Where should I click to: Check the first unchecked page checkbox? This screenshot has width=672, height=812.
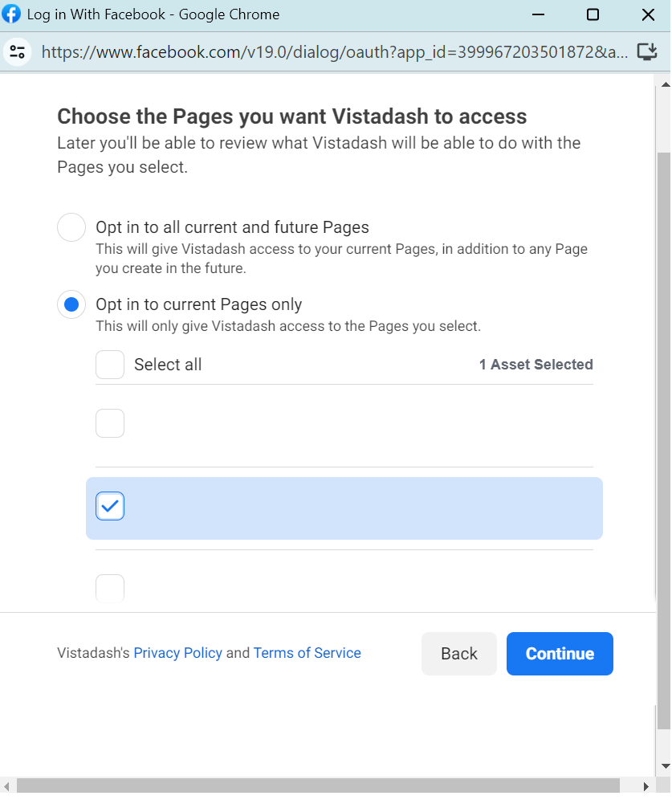(x=110, y=423)
